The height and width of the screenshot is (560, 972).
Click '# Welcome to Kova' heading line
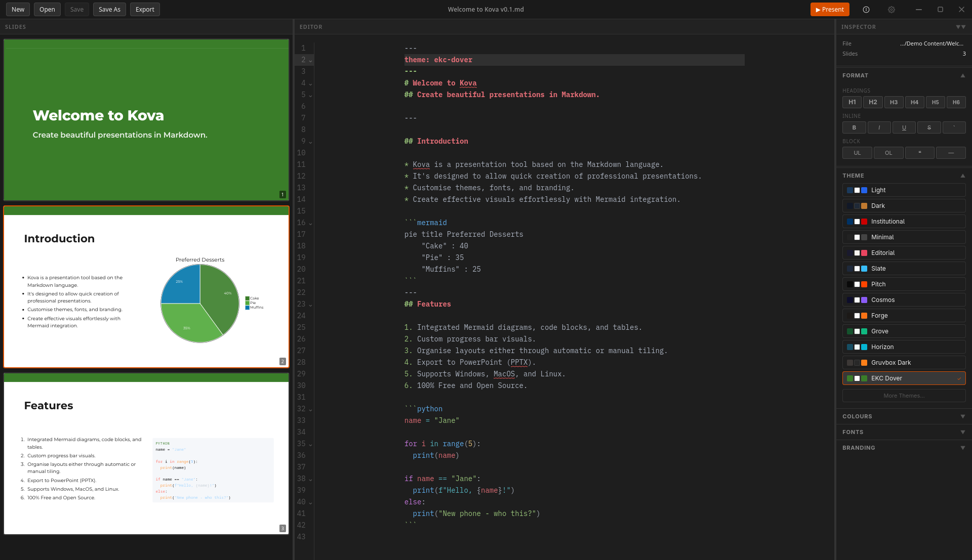440,83
